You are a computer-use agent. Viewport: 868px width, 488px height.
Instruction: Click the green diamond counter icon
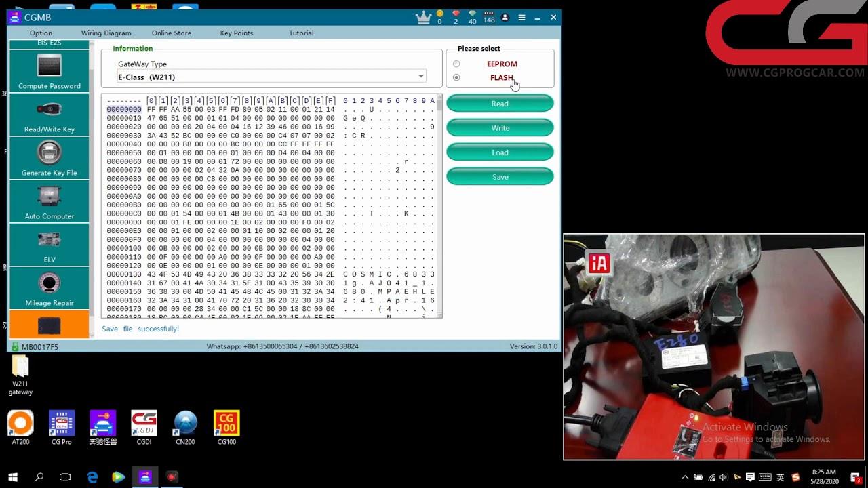[473, 14]
